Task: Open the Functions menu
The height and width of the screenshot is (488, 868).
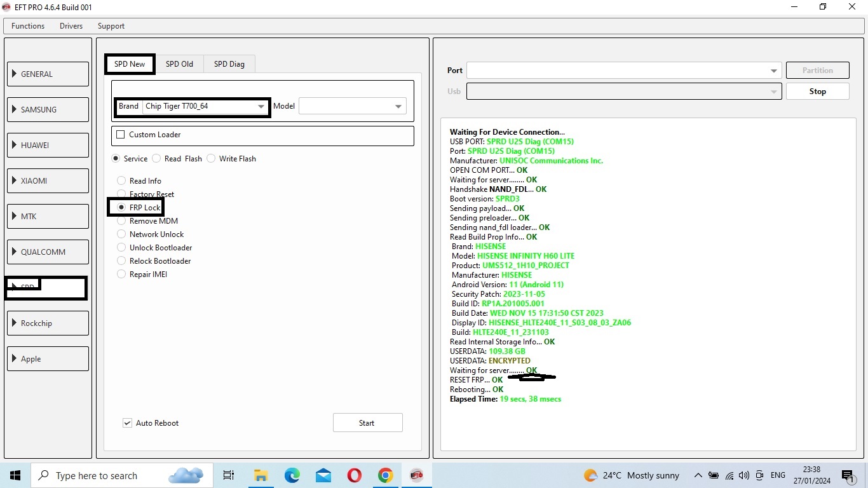Action: pos(28,26)
